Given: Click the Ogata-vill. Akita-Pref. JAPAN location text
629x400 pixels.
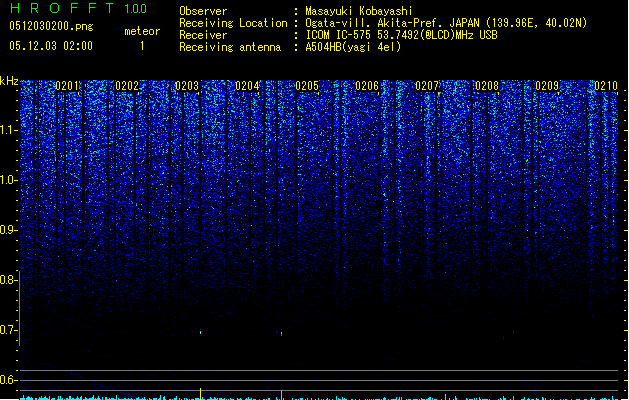Looking at the screenshot, I should tap(446, 23).
